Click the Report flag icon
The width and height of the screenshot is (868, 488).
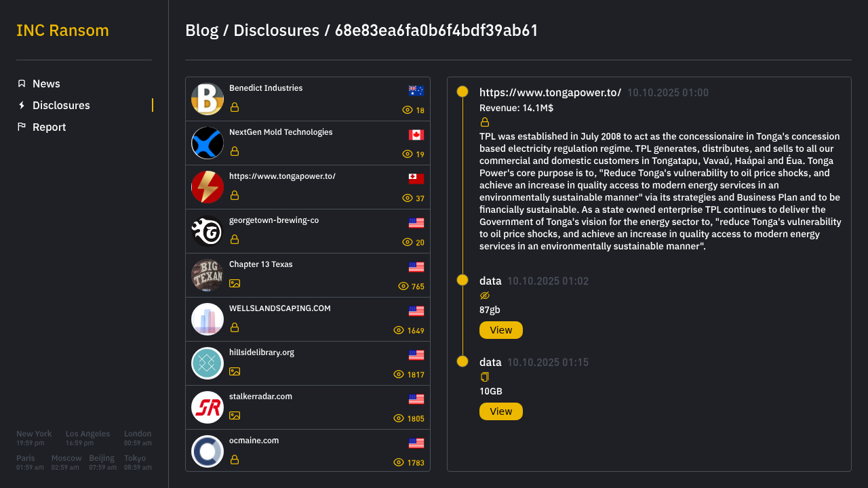coord(22,127)
